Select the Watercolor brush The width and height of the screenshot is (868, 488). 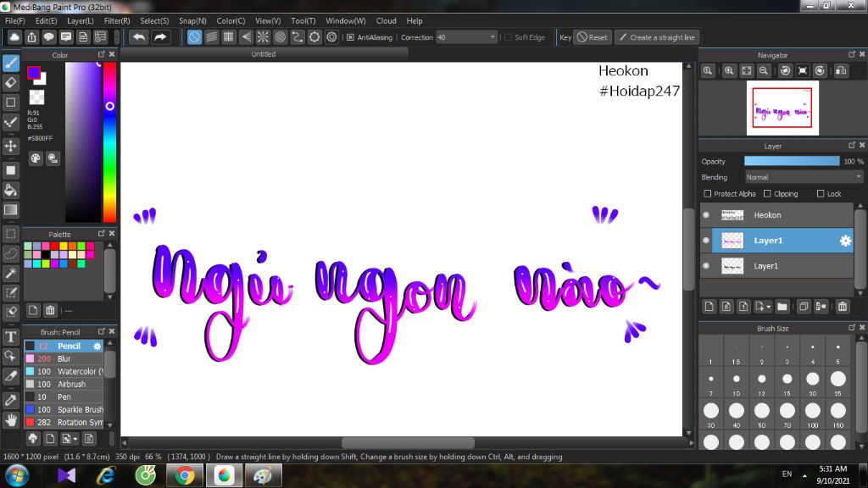coord(64,371)
